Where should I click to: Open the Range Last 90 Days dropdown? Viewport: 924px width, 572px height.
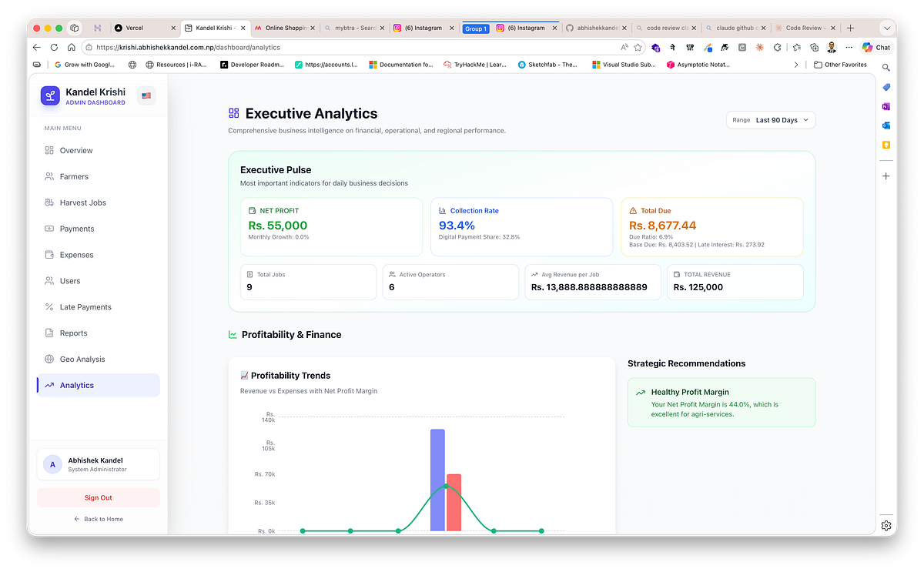pyautogui.click(x=771, y=120)
